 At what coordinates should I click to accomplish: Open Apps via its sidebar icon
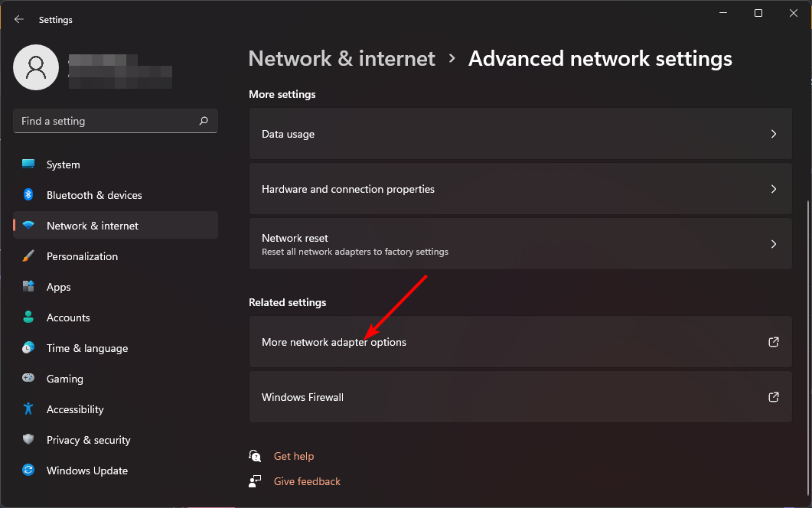coord(28,287)
